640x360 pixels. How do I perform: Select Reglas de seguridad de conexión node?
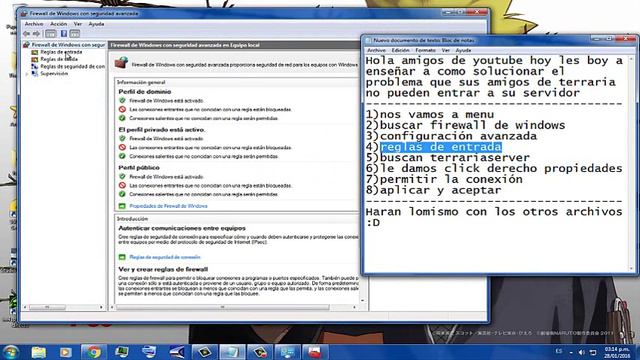coord(72,66)
